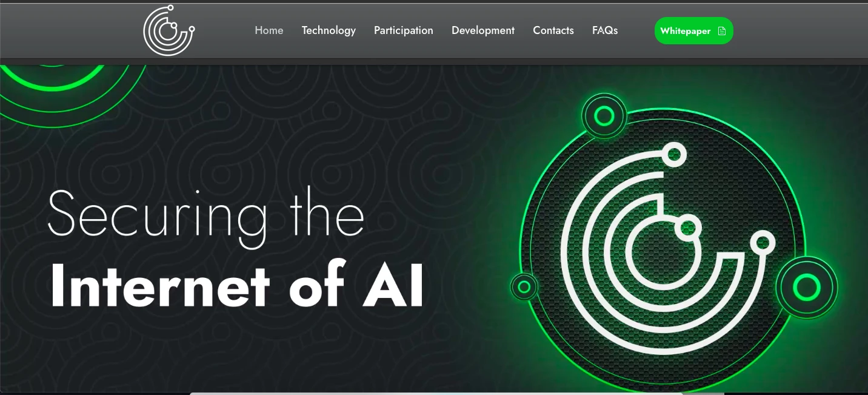Screen dimensions: 868x395
Task: Go to the Technology page
Action: pyautogui.click(x=329, y=30)
